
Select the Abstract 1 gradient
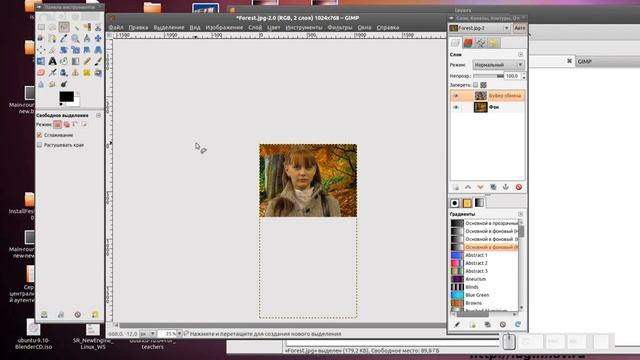coord(484,255)
